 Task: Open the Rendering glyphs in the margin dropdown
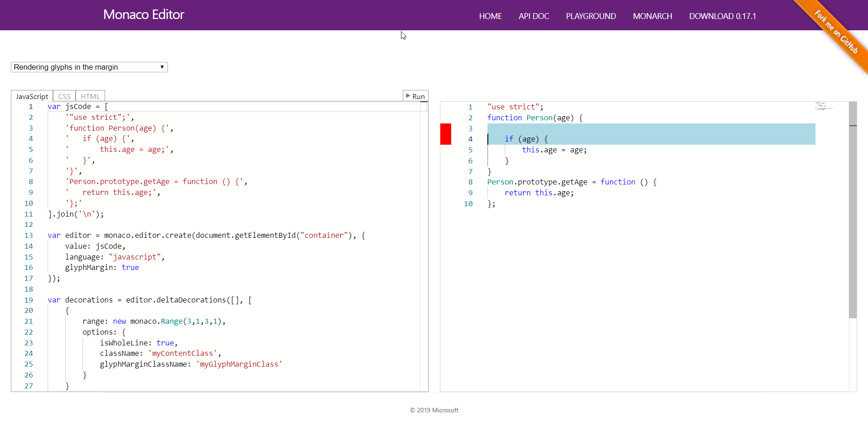coord(89,67)
